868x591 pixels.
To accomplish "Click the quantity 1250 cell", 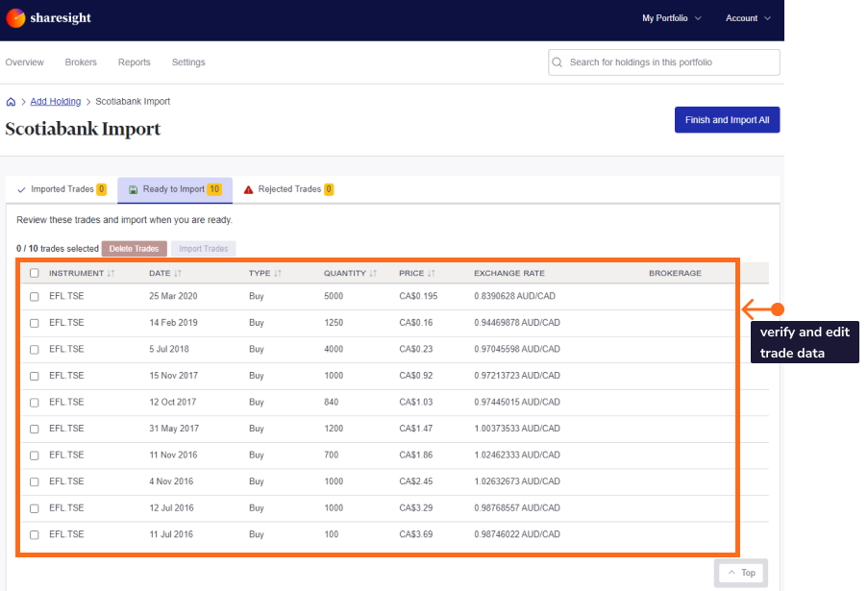I will click(x=334, y=323).
